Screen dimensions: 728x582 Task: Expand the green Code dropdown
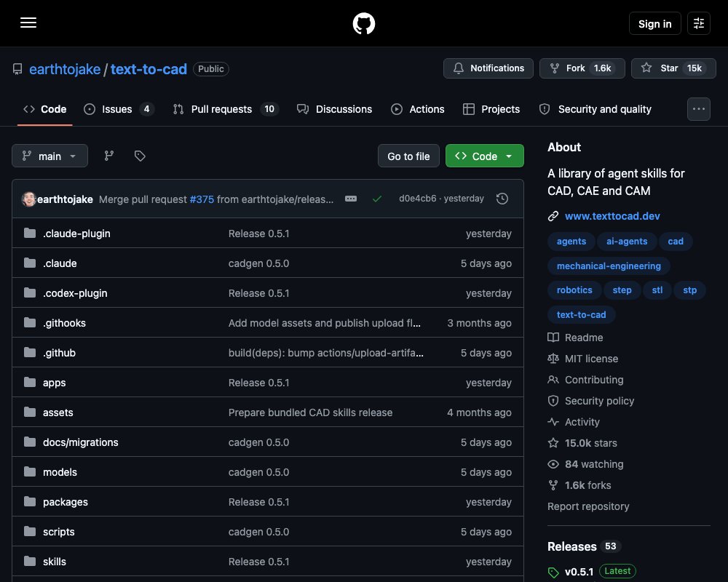pyautogui.click(x=485, y=156)
